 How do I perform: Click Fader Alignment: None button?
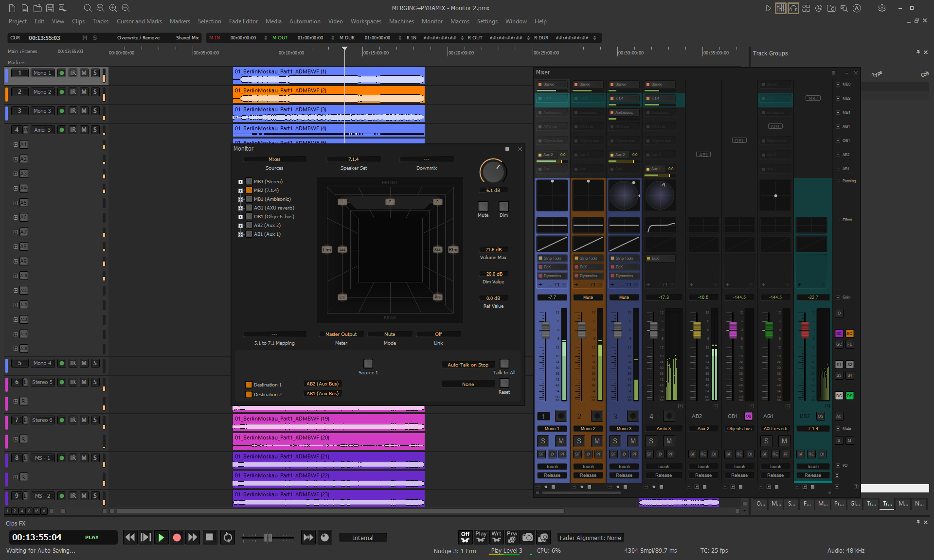click(590, 538)
